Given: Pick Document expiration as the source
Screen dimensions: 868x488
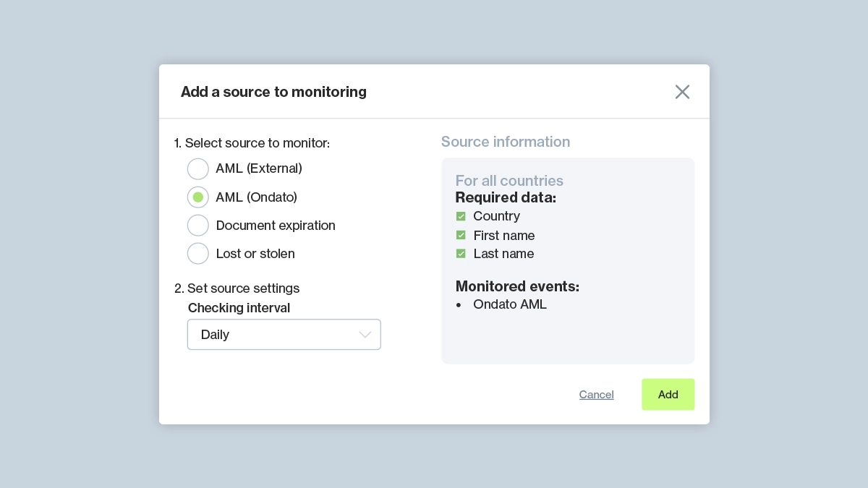Looking at the screenshot, I should pos(198,226).
